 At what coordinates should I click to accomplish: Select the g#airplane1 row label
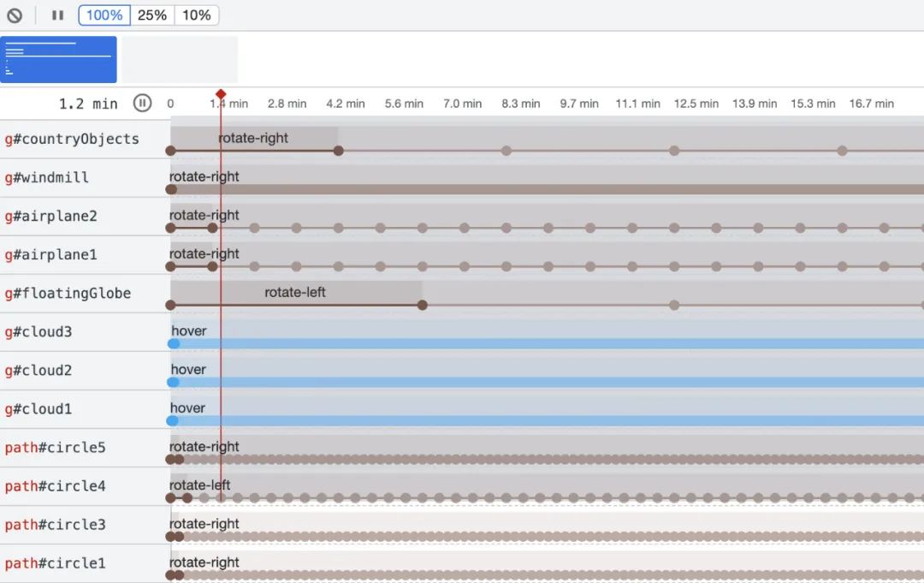50,254
